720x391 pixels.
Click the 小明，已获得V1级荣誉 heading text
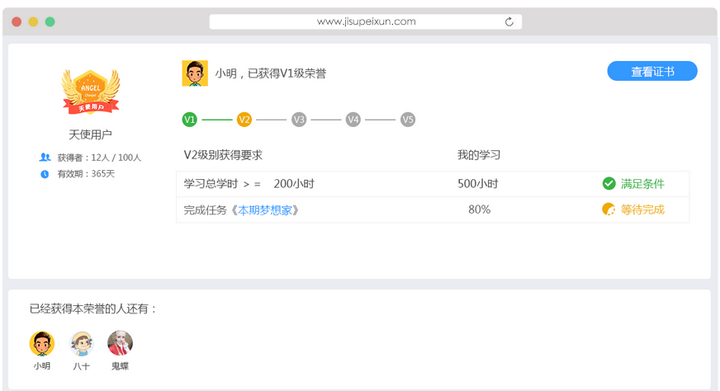(270, 73)
